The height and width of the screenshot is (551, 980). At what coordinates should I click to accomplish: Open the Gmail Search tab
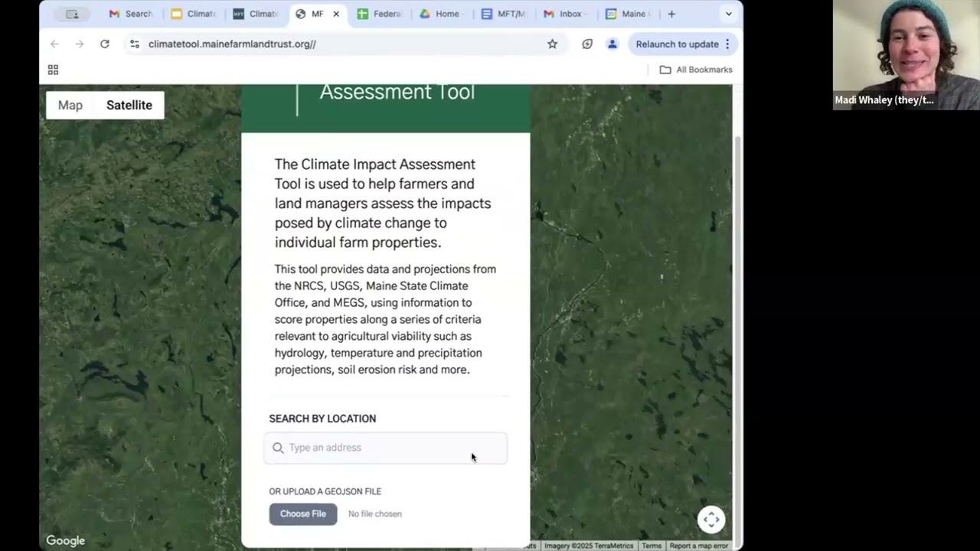click(130, 14)
